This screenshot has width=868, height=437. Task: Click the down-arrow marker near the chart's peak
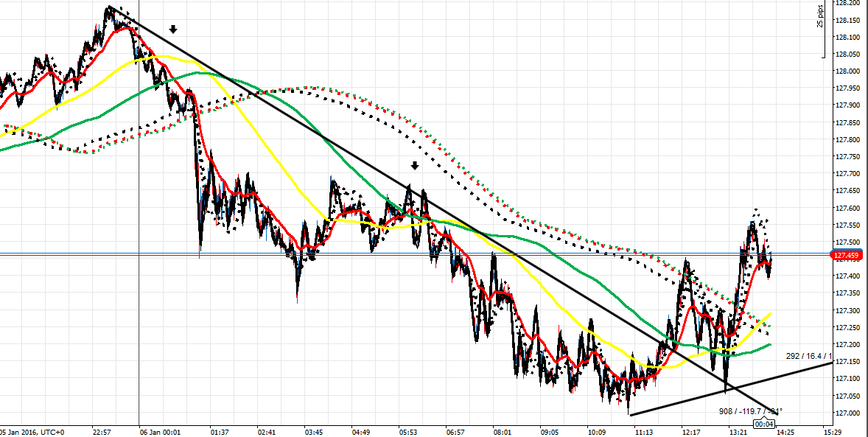173,29
